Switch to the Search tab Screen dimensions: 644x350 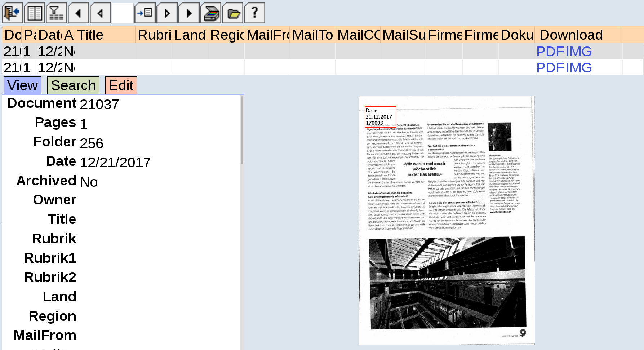73,85
